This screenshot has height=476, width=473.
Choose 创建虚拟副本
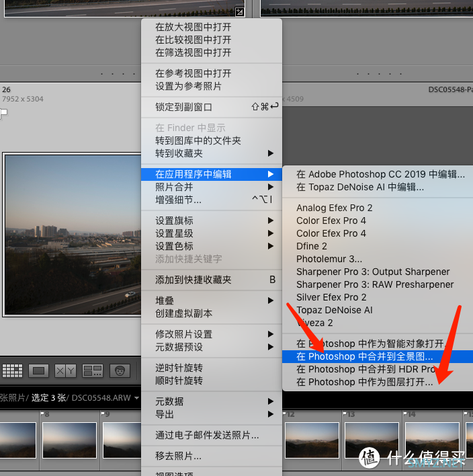[212, 313]
